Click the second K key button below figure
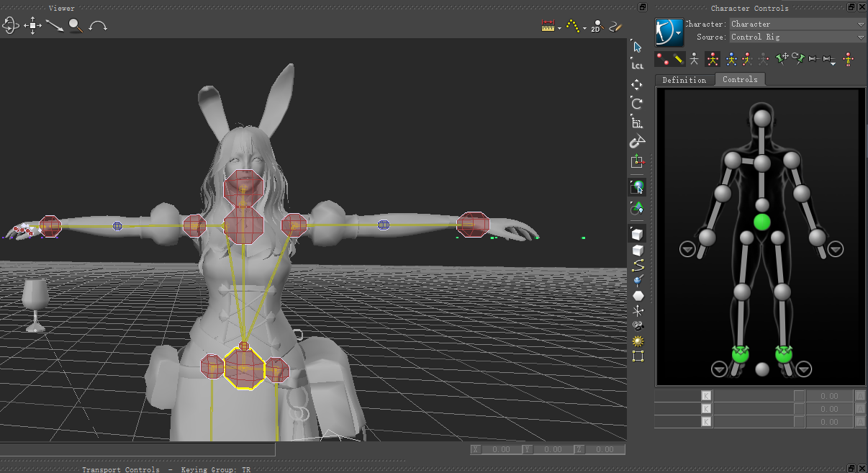The height and width of the screenshot is (473, 868). [x=706, y=408]
